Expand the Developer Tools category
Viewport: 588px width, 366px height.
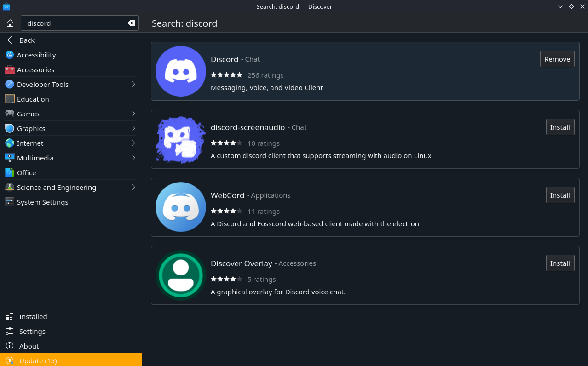coord(133,84)
